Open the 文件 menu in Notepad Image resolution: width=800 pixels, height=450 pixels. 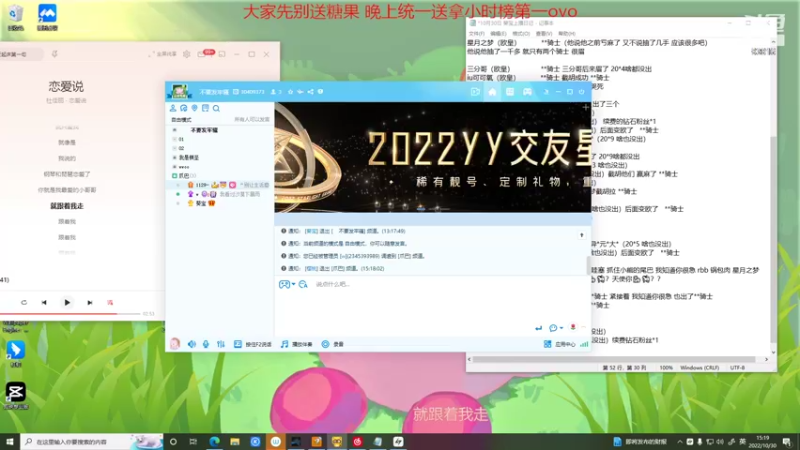(x=476, y=34)
